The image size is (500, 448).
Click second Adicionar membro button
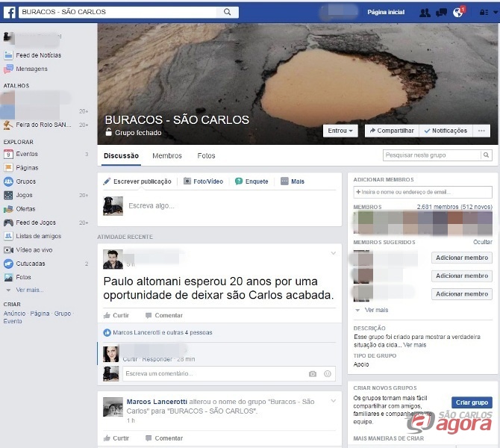[462, 276]
